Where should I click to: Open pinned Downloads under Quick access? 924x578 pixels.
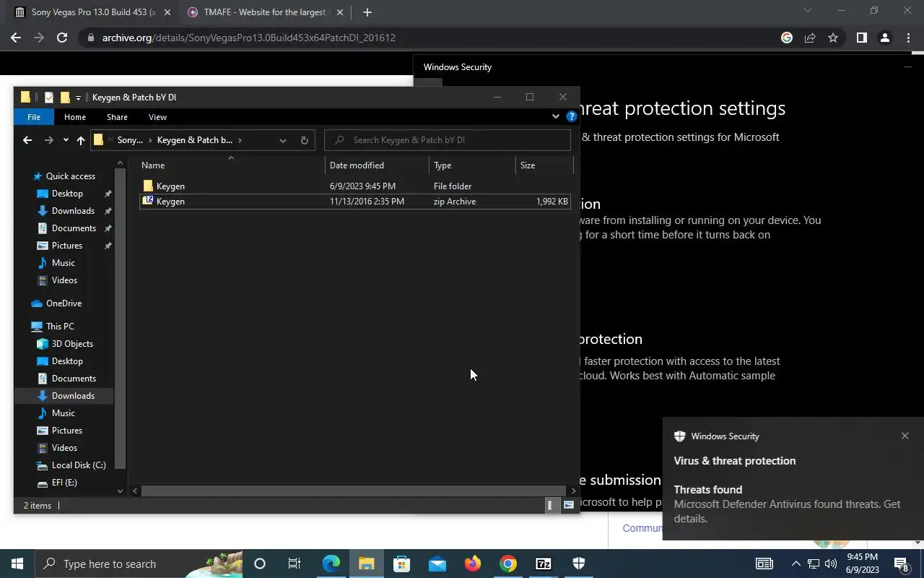pyautogui.click(x=73, y=211)
